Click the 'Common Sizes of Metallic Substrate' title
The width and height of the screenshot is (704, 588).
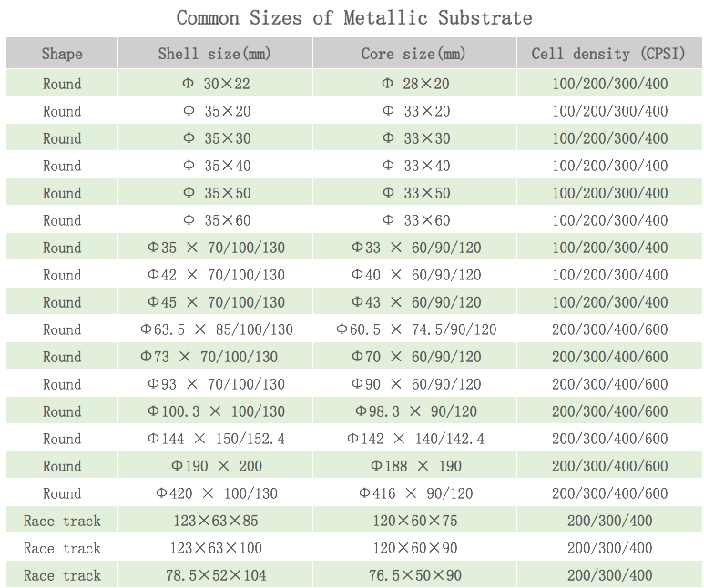tap(354, 17)
